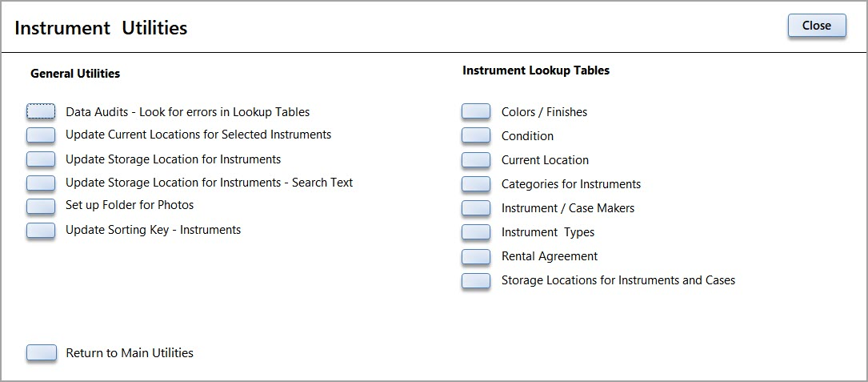Open the Rental Agreement table

click(476, 256)
